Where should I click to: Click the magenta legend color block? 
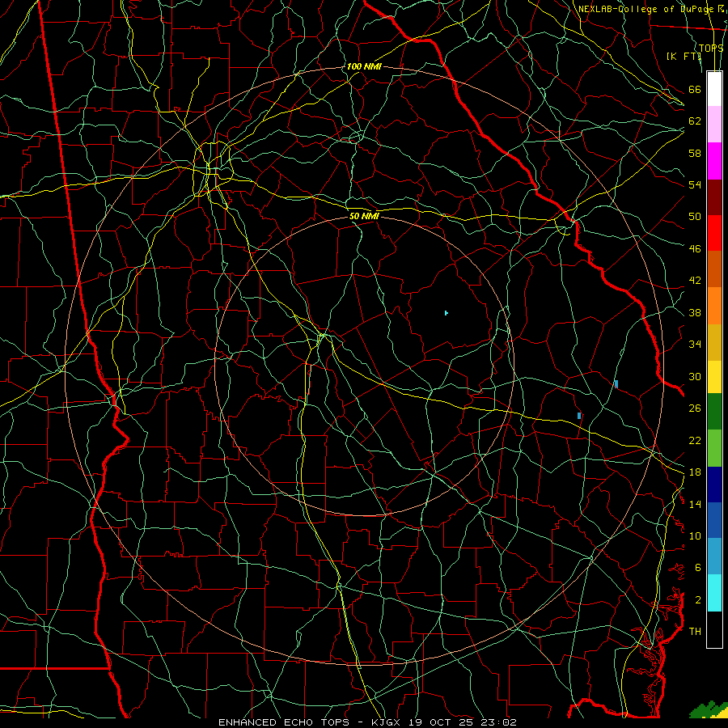(x=714, y=161)
